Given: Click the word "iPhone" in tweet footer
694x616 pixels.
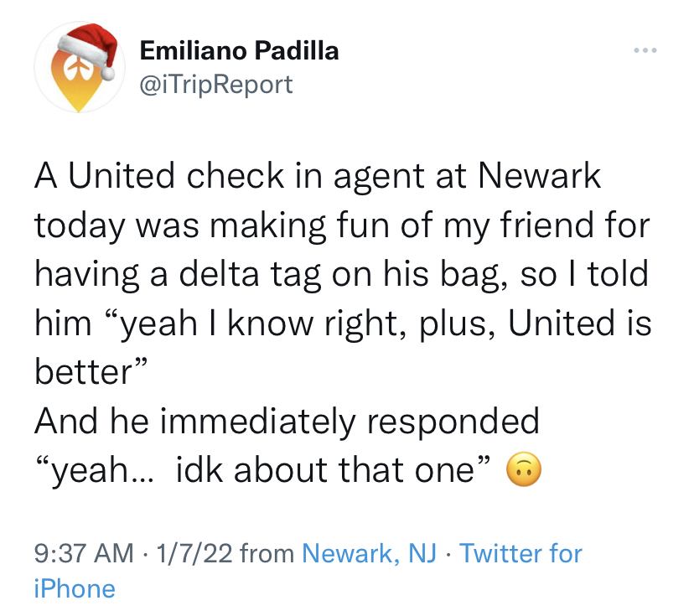Looking at the screenshot, I should [75, 588].
